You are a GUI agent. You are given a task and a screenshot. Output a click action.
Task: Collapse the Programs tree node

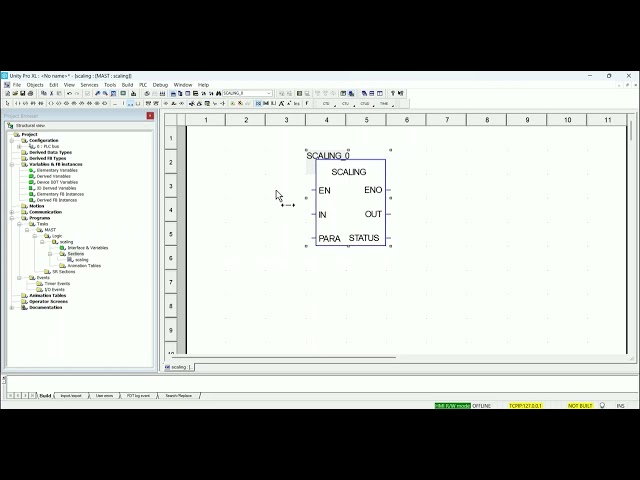pos(12,218)
